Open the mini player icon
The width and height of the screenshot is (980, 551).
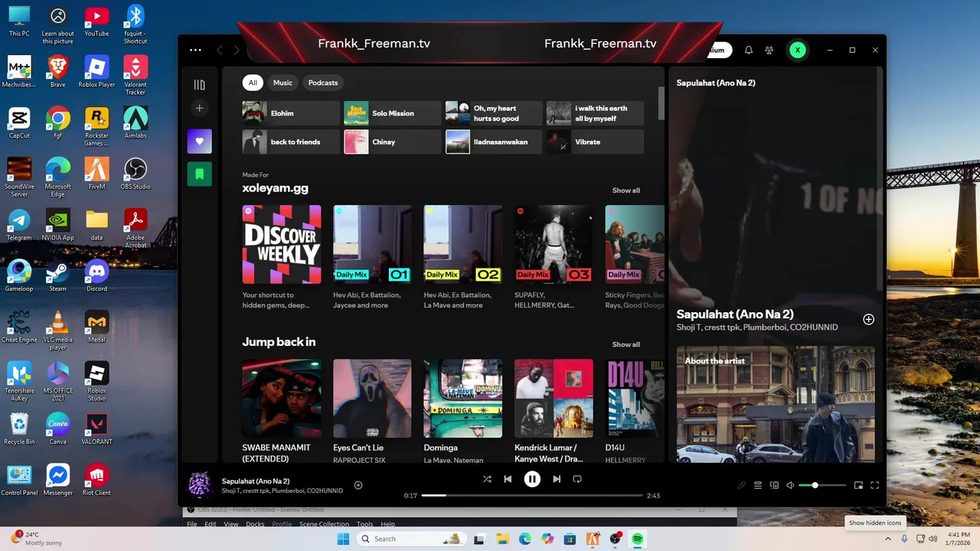(858, 485)
